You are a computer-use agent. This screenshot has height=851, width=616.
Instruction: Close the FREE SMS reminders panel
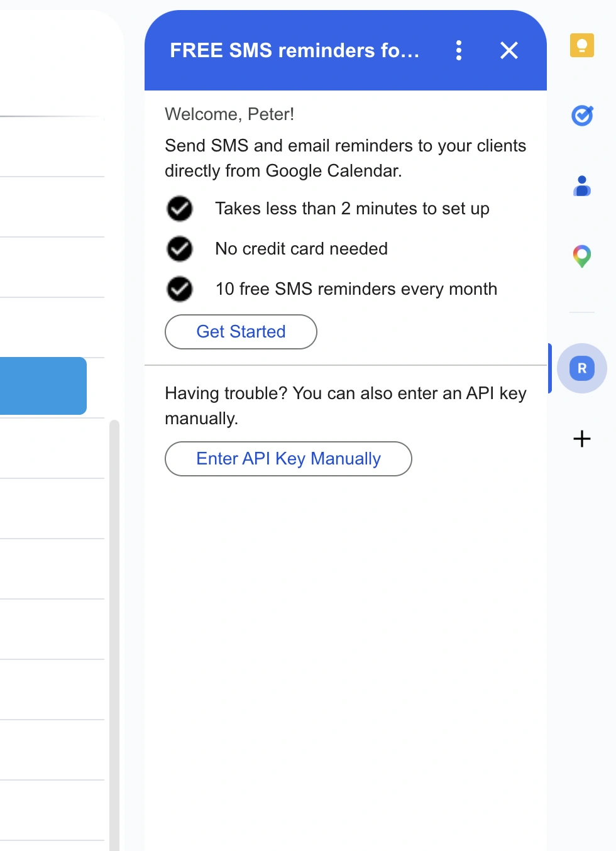point(509,50)
